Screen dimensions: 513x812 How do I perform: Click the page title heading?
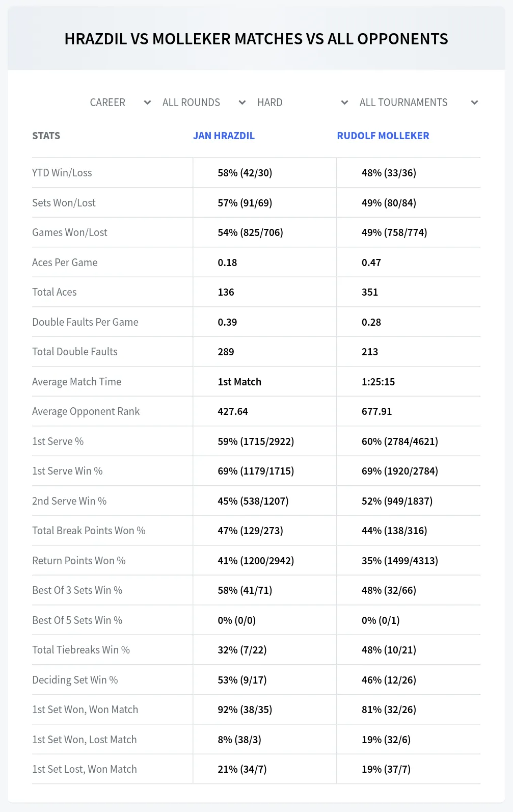[256, 39]
